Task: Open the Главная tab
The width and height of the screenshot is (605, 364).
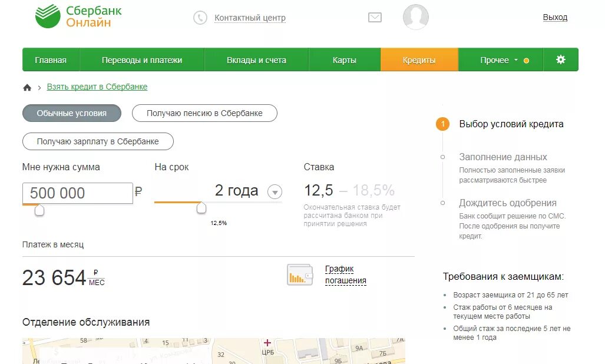Action: click(x=51, y=59)
